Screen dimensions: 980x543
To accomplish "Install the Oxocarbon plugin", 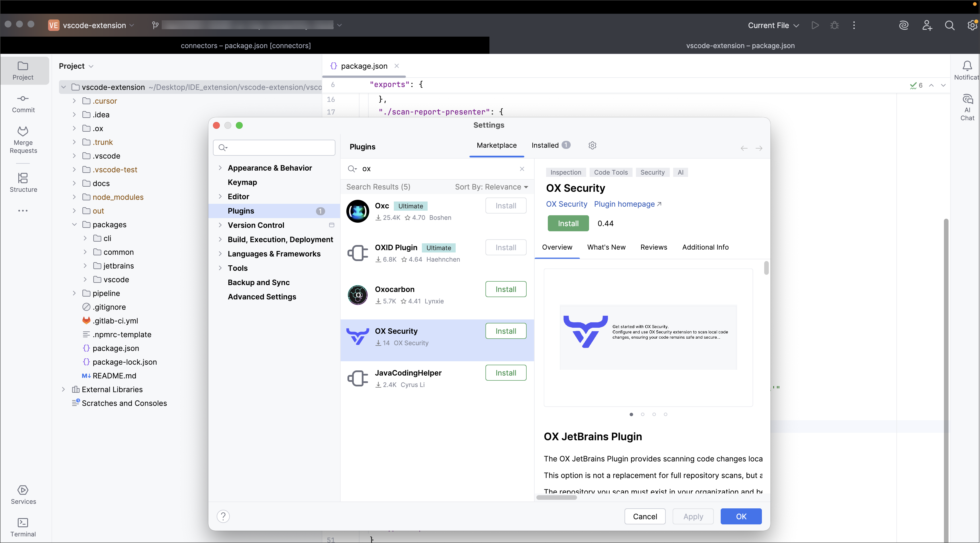I will tap(505, 289).
